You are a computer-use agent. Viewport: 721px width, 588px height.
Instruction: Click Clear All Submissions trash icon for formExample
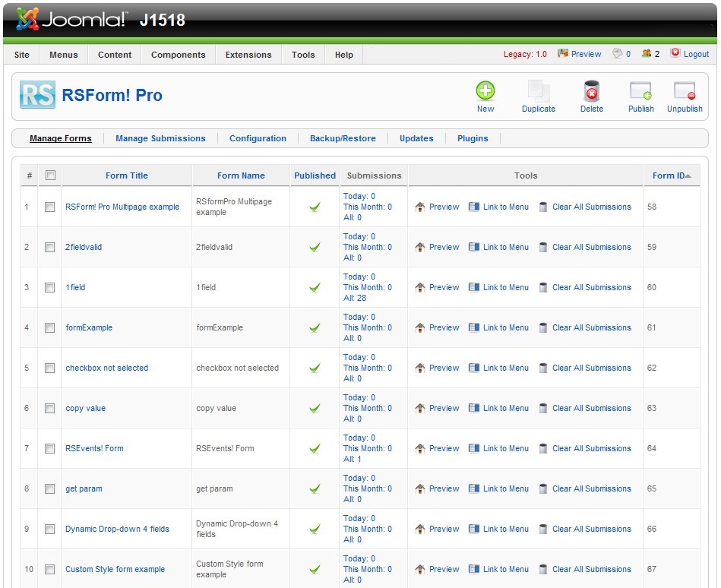coord(543,327)
